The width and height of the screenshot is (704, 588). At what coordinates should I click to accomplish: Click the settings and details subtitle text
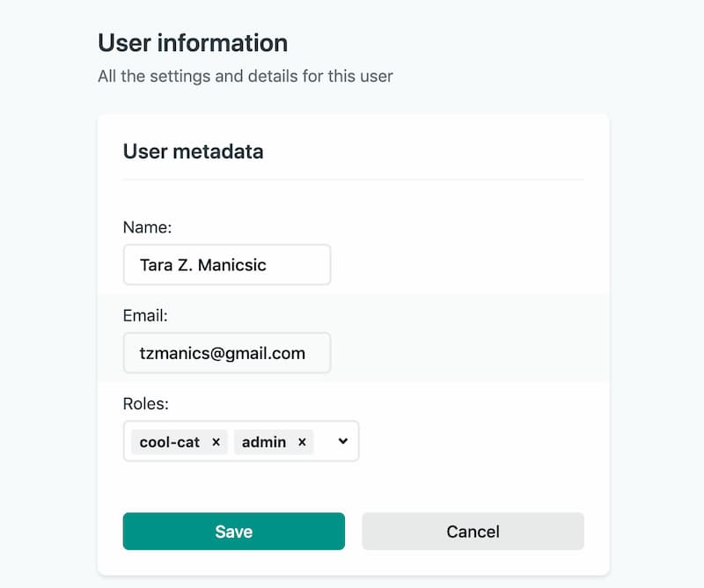(245, 76)
